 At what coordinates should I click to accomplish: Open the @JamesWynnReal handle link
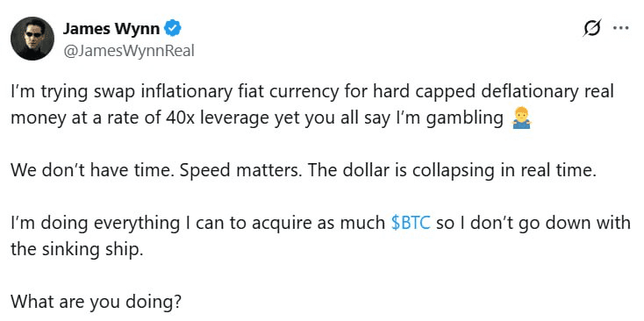(x=129, y=51)
